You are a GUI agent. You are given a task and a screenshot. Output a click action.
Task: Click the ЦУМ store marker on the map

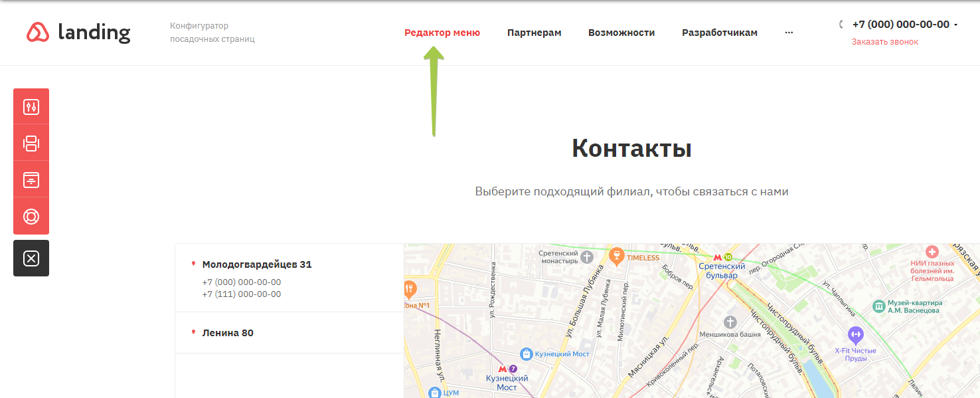coord(435,393)
